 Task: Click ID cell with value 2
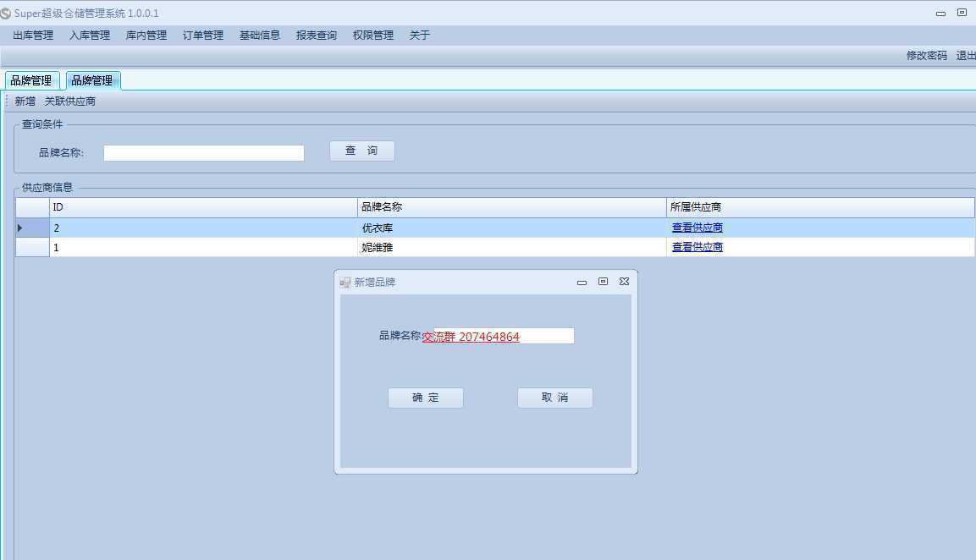(203, 228)
